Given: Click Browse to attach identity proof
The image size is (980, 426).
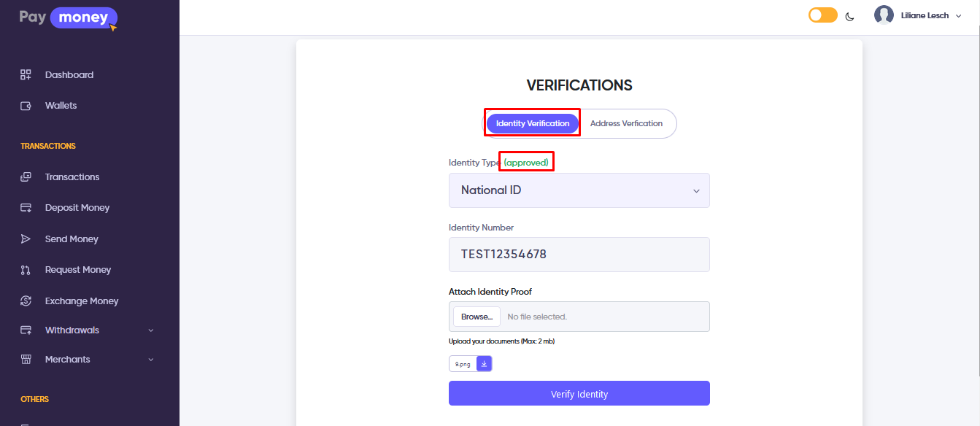Looking at the screenshot, I should [x=477, y=317].
